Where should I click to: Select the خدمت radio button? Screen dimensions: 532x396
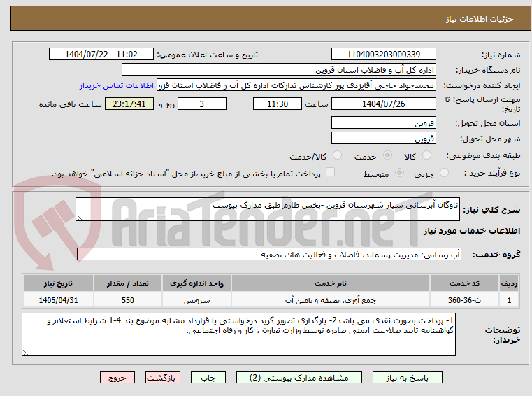tap(387, 155)
